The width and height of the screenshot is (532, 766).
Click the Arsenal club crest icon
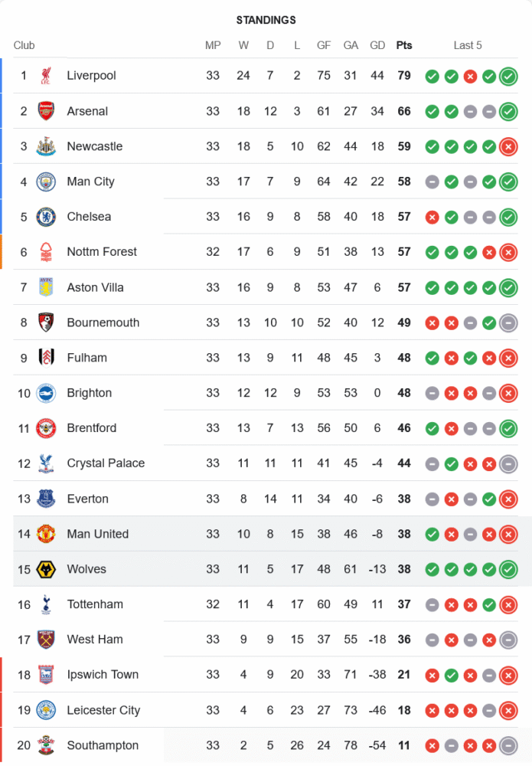[46, 111]
